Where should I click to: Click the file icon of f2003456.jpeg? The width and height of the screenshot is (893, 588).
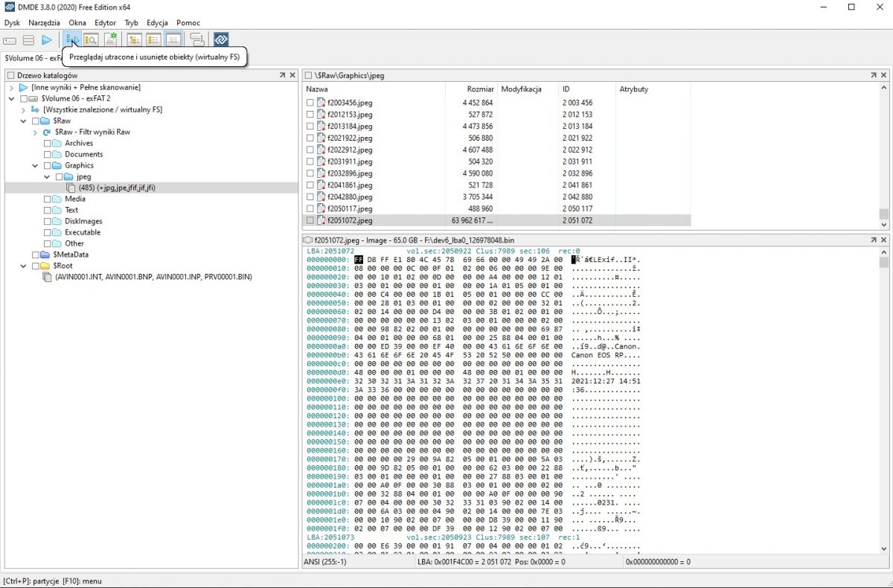coord(321,103)
